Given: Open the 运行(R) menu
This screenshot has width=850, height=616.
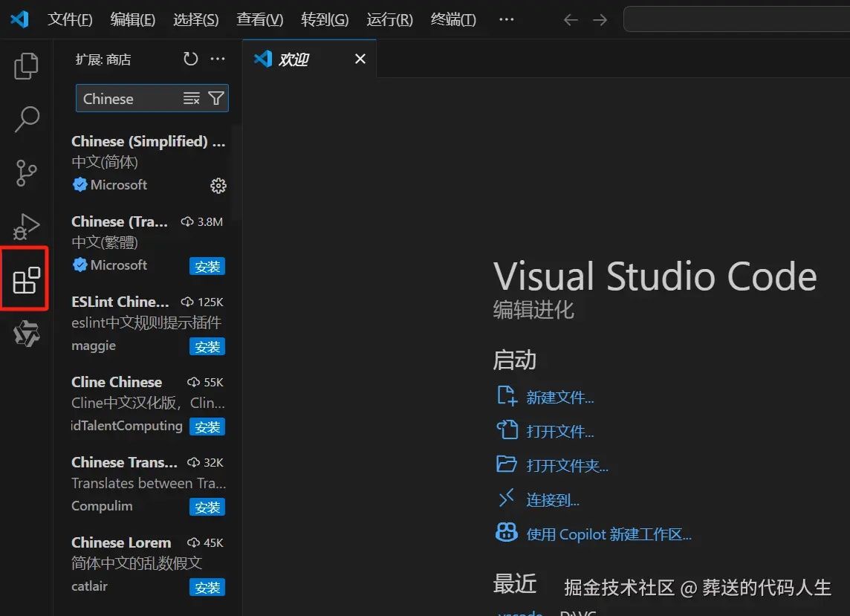Looking at the screenshot, I should (x=390, y=19).
